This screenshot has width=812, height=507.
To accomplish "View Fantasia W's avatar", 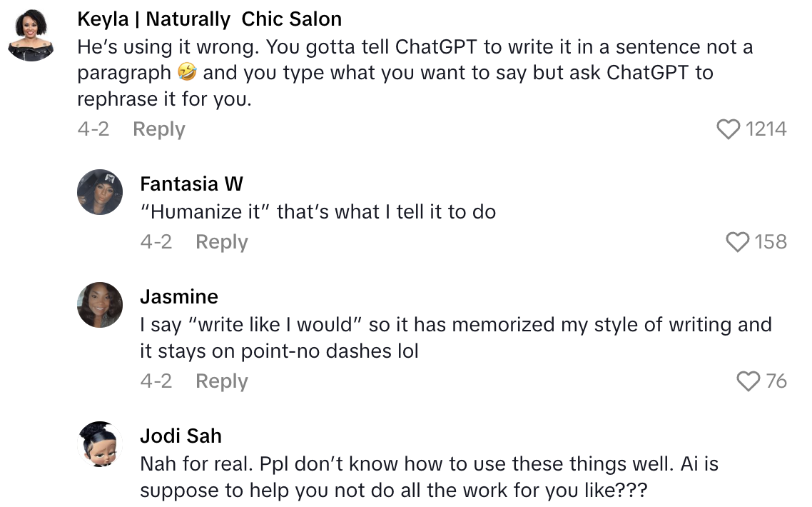I will click(100, 191).
